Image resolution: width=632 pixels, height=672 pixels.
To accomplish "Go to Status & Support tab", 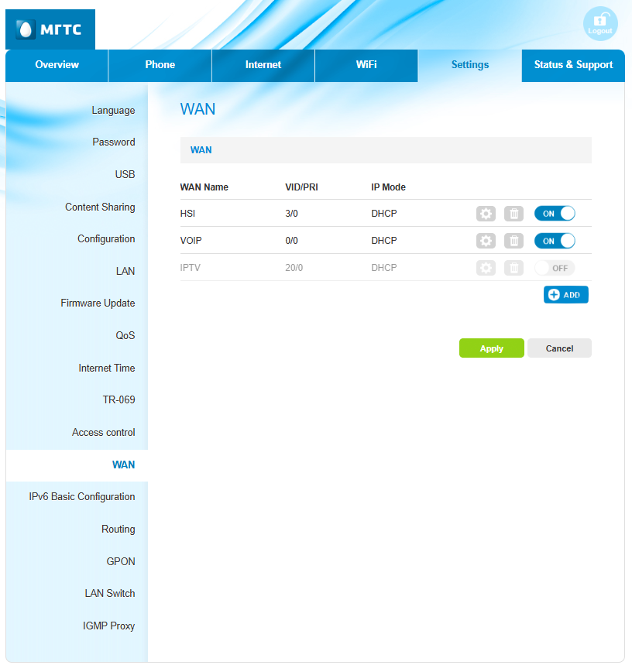I will coord(573,65).
